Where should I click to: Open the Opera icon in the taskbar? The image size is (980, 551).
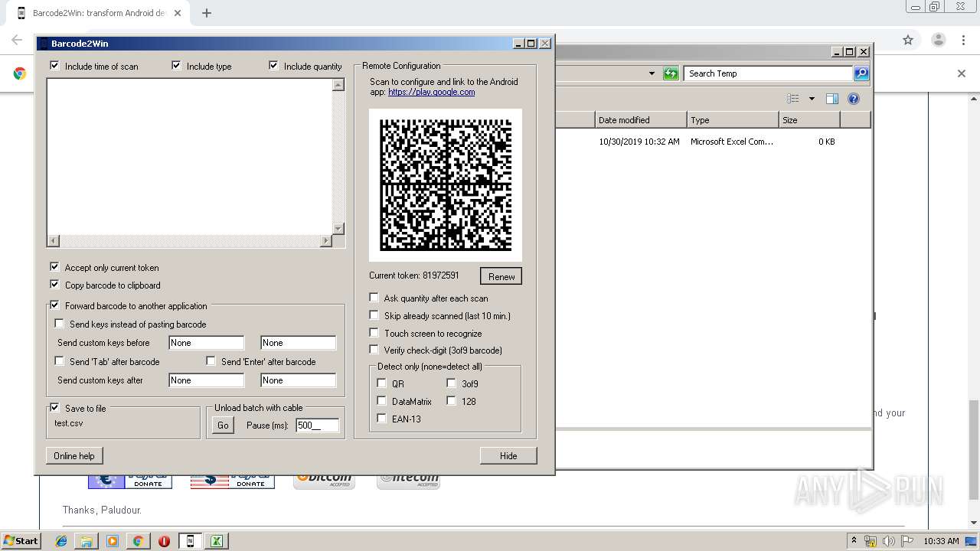pyautogui.click(x=164, y=541)
